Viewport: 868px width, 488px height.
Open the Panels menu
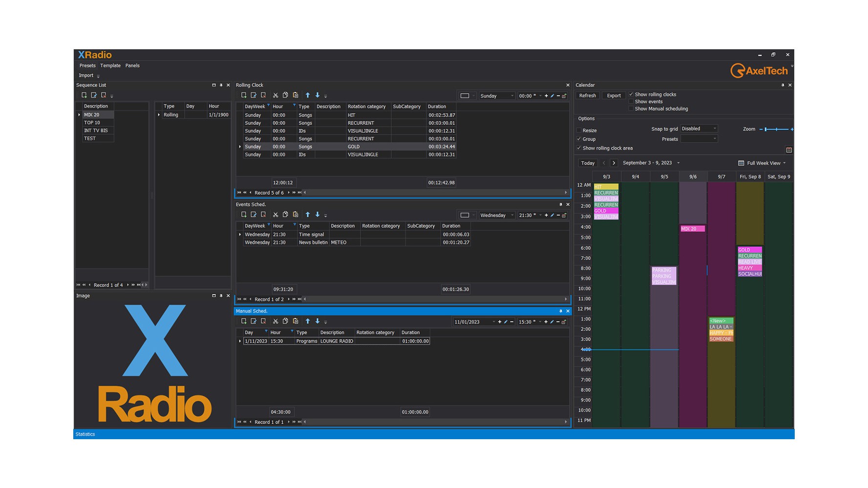pos(132,65)
